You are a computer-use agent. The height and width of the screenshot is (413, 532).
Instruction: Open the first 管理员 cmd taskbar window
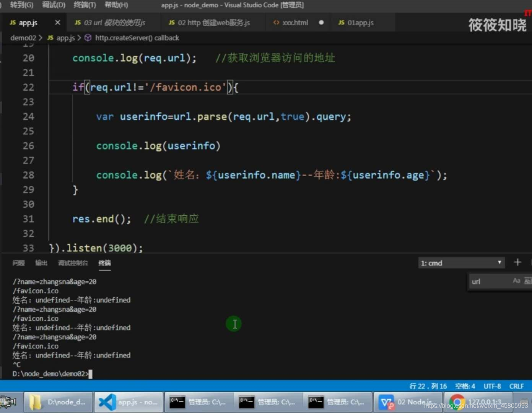(x=199, y=402)
